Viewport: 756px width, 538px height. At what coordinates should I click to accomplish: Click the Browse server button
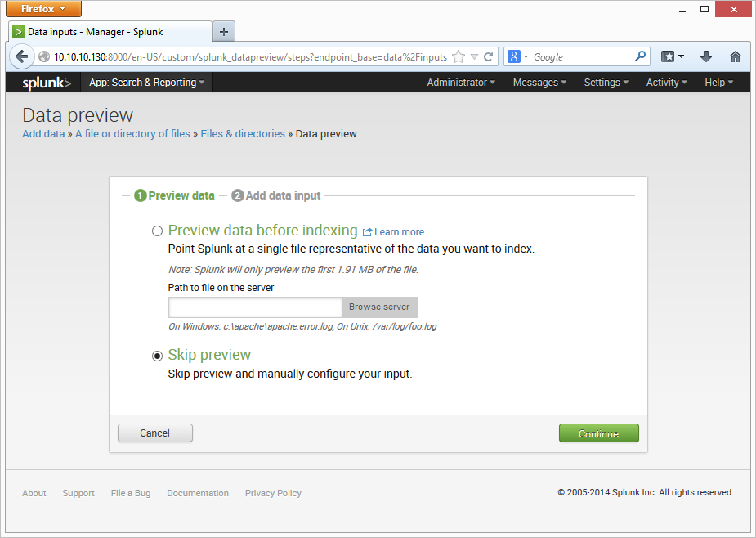point(379,307)
